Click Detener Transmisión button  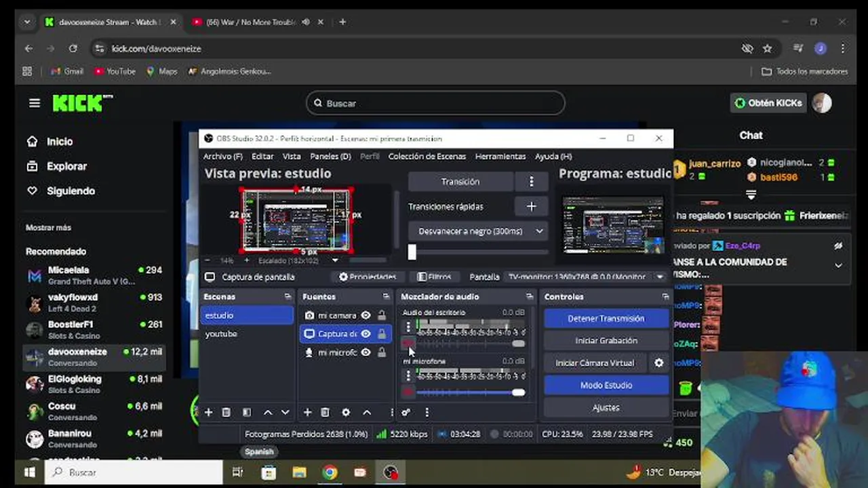pos(606,319)
